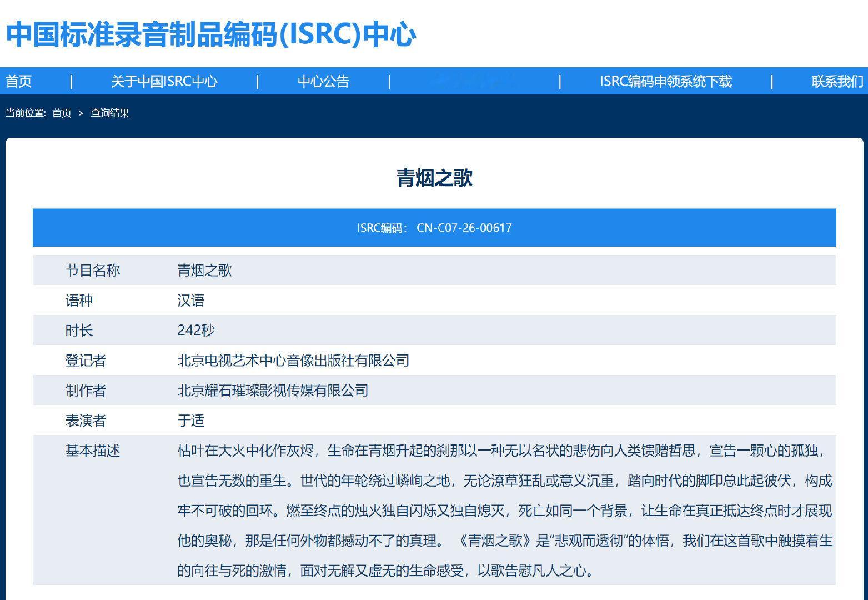Click 青烟之歌 value in 节目名称 row
868x600 pixels.
(x=204, y=271)
